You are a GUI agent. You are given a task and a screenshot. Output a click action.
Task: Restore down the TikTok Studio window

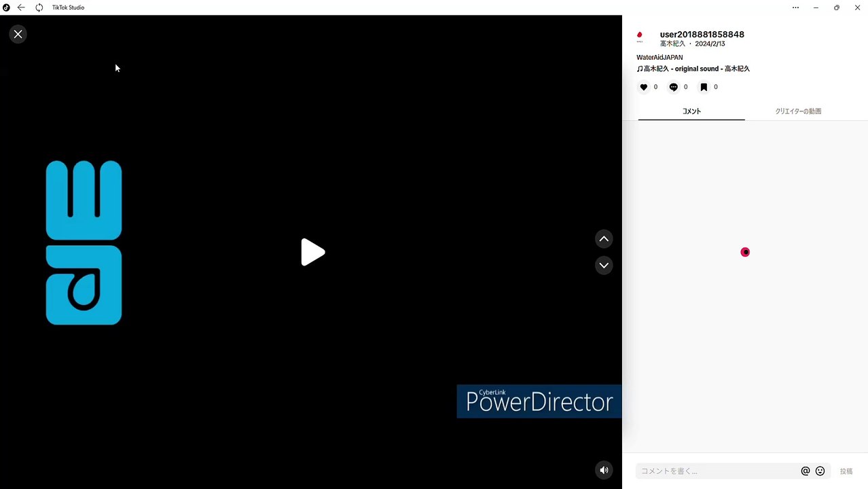837,7
